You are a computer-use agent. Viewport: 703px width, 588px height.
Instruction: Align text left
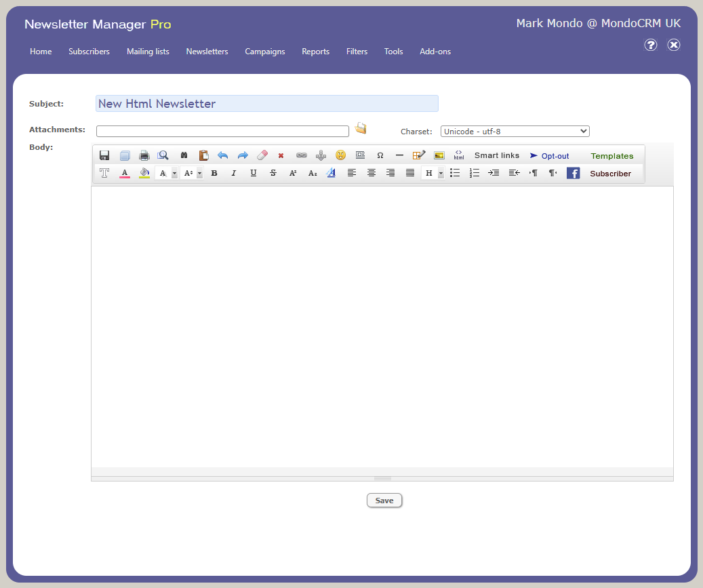point(352,173)
